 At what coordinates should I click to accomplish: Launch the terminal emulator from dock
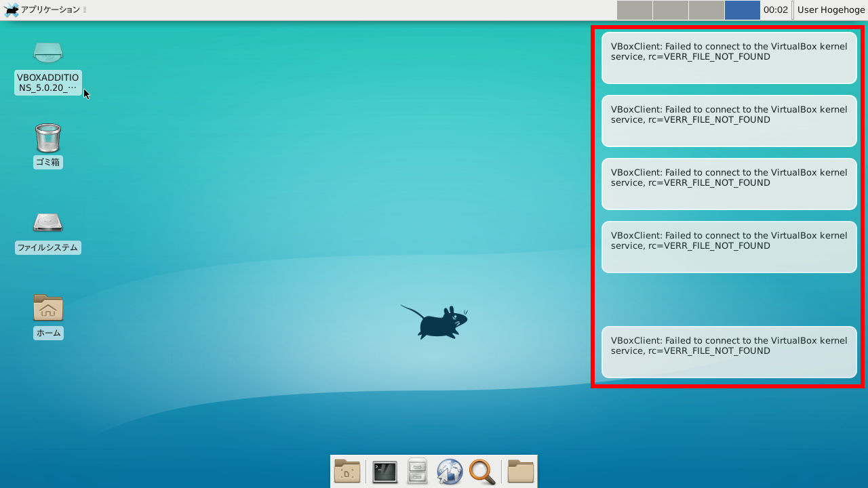tap(384, 472)
